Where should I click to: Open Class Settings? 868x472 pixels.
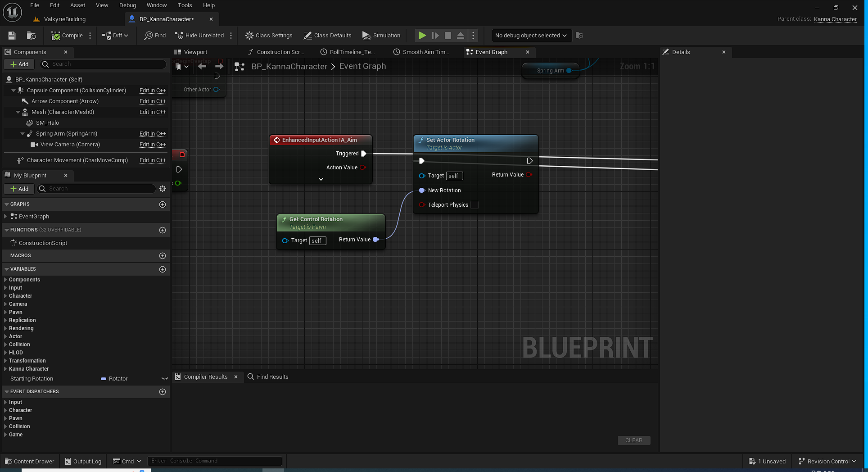(x=269, y=36)
